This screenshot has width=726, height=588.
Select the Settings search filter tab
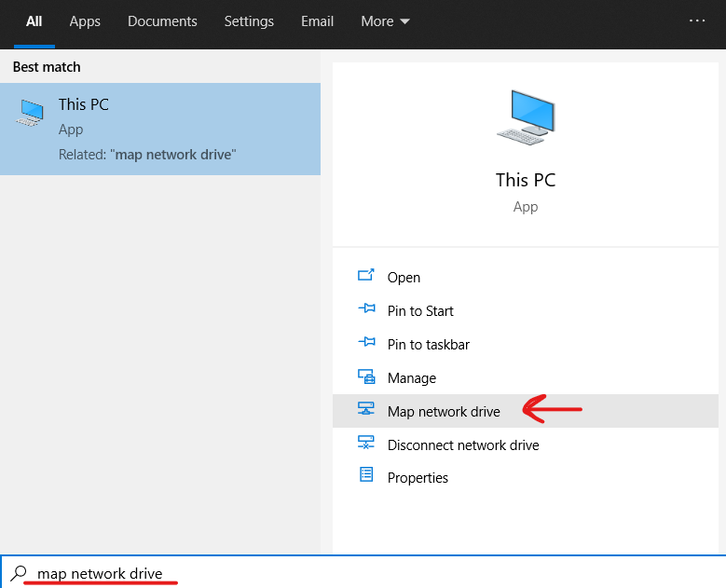(x=249, y=21)
